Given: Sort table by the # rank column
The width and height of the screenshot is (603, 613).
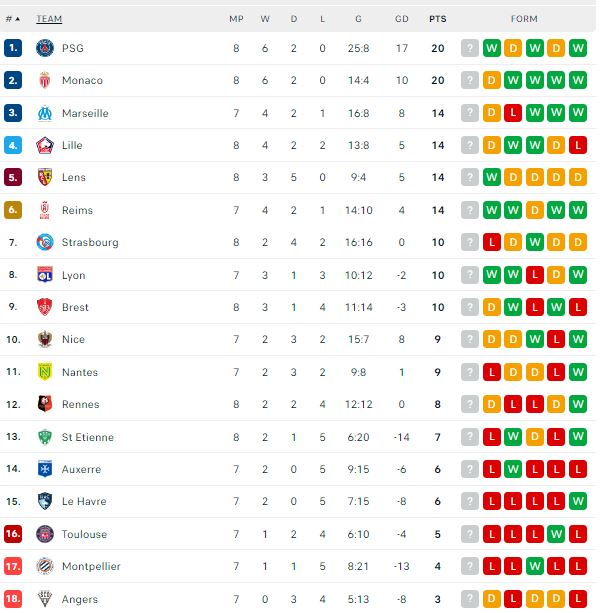Looking at the screenshot, I should coord(12,19).
